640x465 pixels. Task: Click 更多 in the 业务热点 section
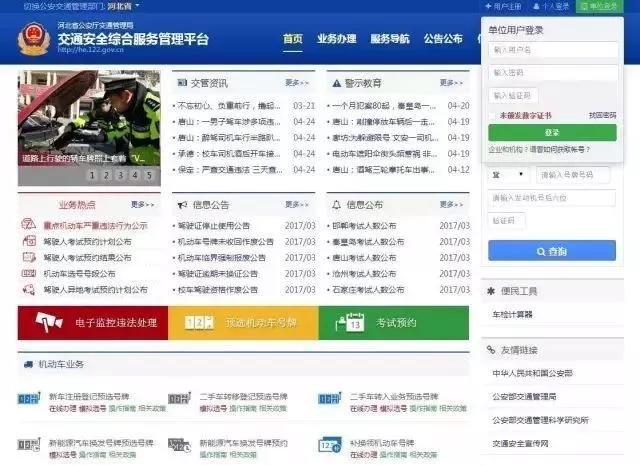(x=142, y=205)
